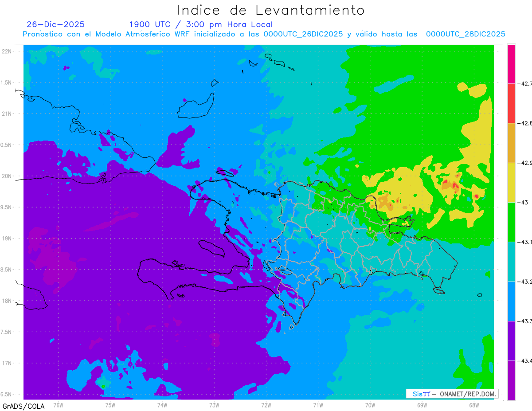Click the date "26-Dic-2025"
Viewport: 532px width, 411px height.
[55, 24]
